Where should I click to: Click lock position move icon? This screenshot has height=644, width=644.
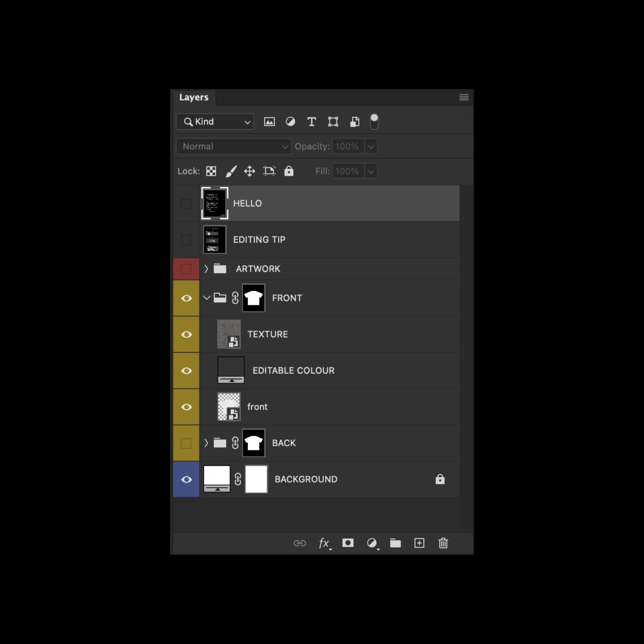(249, 171)
